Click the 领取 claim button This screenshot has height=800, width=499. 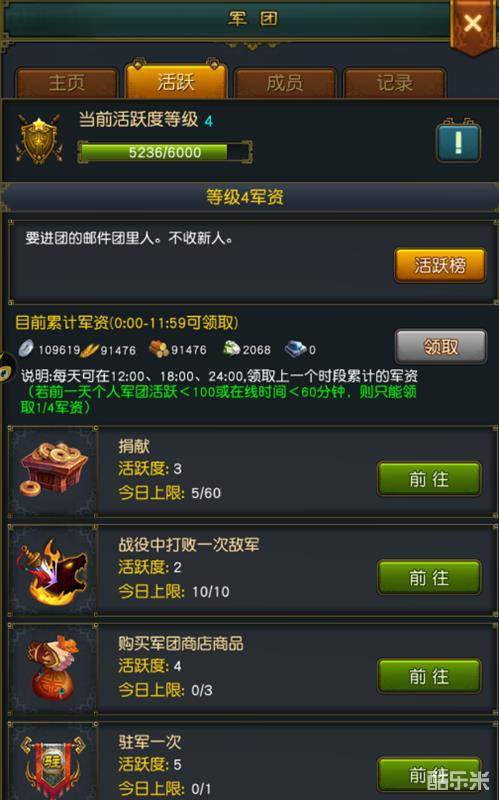[441, 347]
